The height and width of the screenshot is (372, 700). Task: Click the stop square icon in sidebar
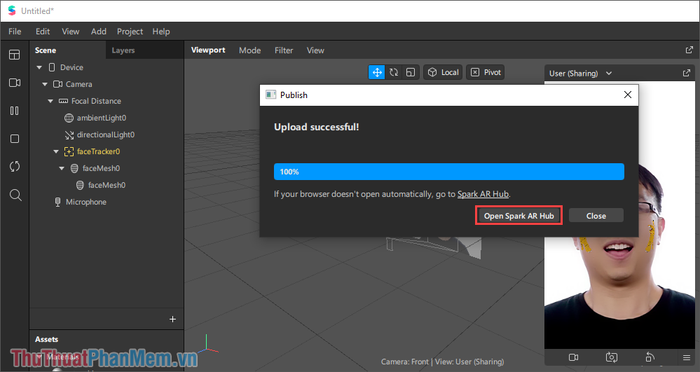click(15, 139)
